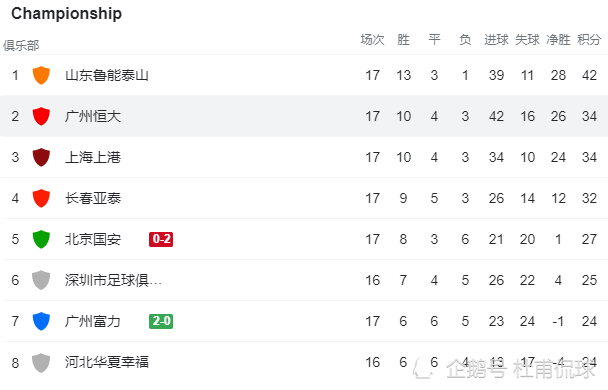Screen dimensions: 608x390
Task: Open the green 2-0 match result badge
Action: coord(161,321)
